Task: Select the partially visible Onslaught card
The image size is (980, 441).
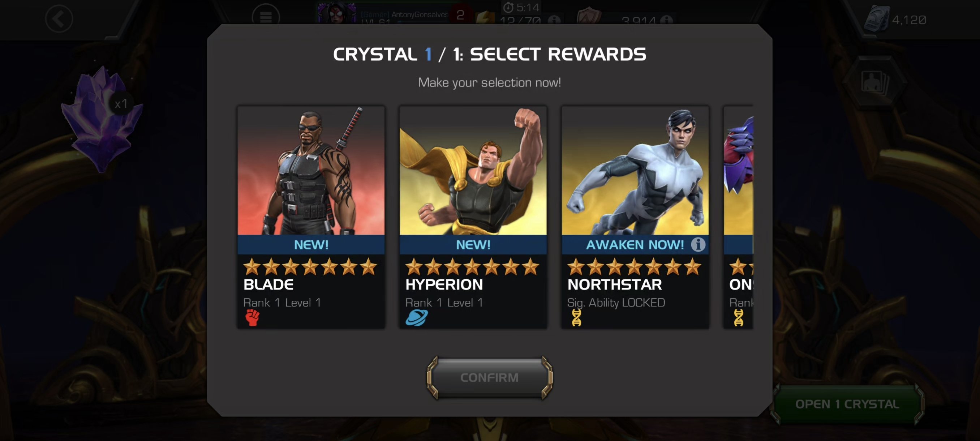Action: pyautogui.click(x=738, y=217)
